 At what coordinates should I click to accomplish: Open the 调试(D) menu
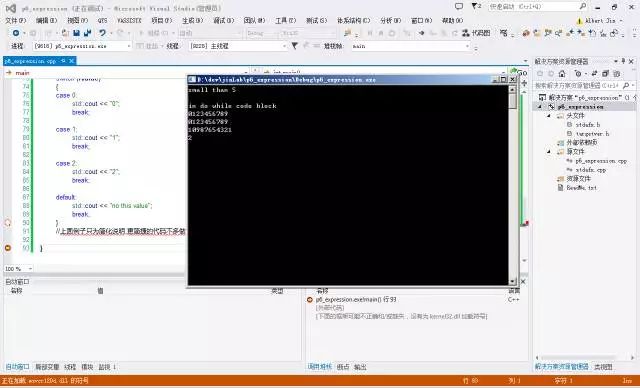[224, 20]
